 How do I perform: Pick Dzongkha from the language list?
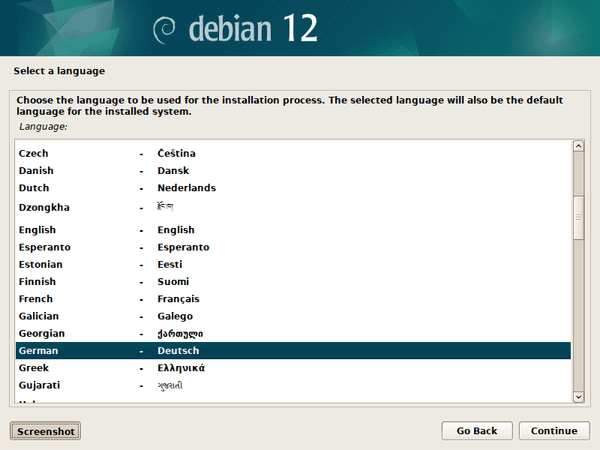[x=44, y=208]
